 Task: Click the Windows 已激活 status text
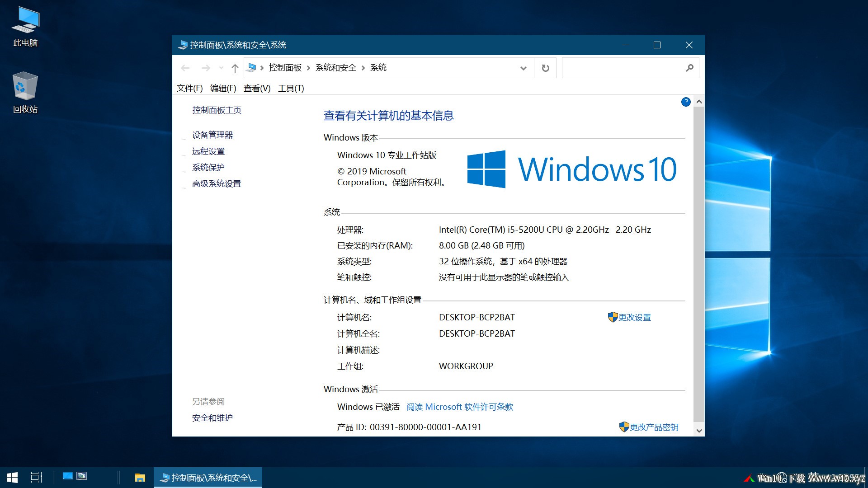tap(368, 407)
